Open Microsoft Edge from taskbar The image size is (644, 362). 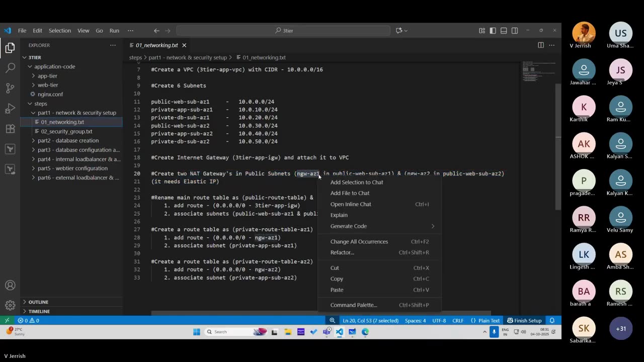pos(365,332)
